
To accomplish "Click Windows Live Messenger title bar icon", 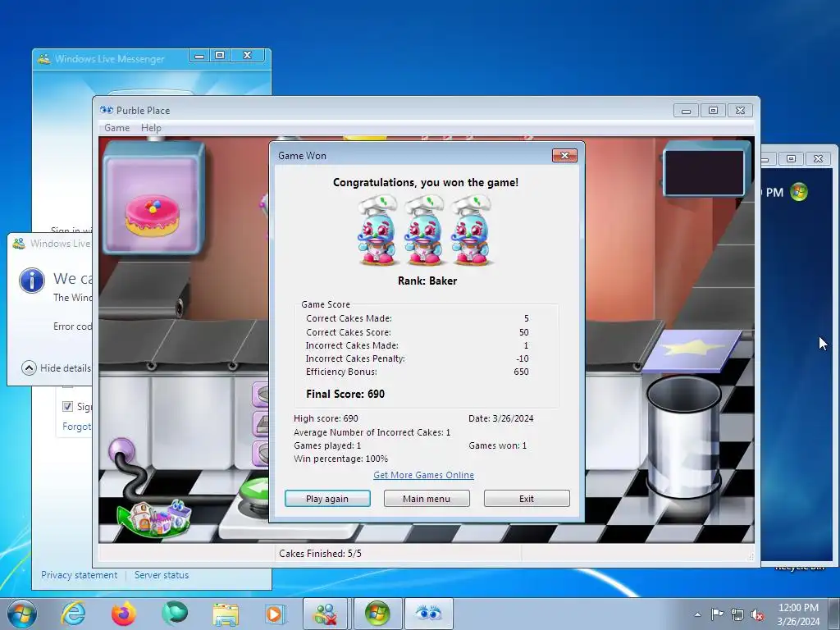I will pyautogui.click(x=44, y=58).
